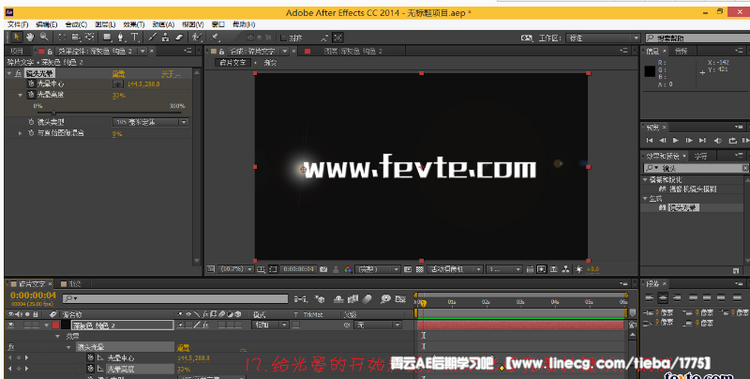750x379 pixels.
Task: Click the 重置 reset link in Effect Controls
Action: 118,74
